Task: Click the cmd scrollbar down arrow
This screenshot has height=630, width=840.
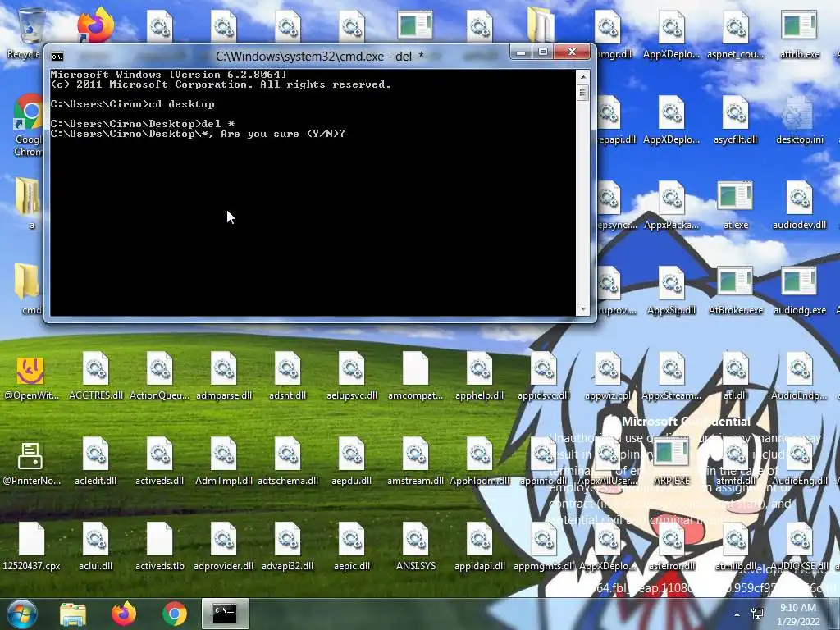Action: [583, 309]
